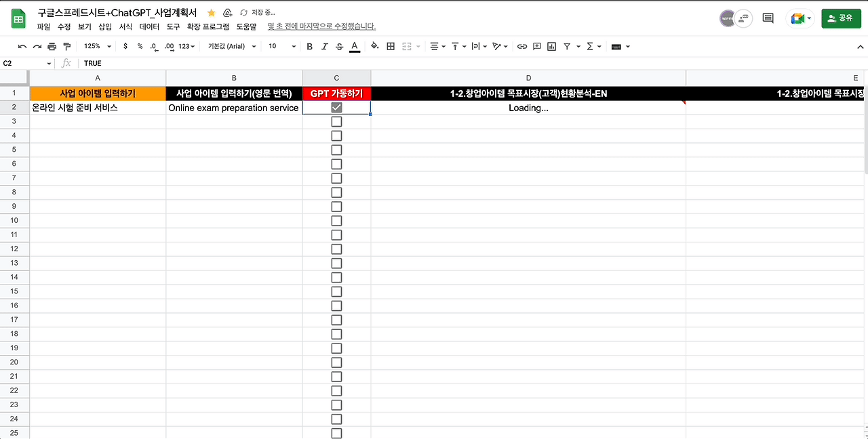
Task: Check the checkbox in row 3
Action: [336, 122]
